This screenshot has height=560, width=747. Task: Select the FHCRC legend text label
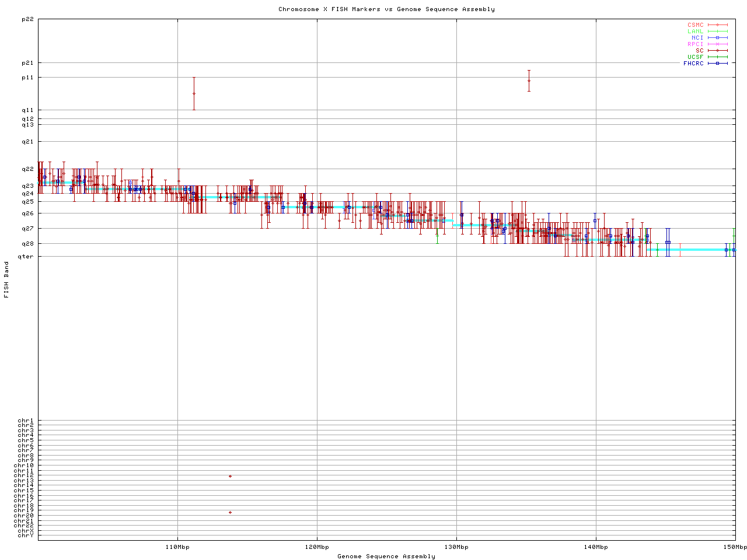[693, 64]
